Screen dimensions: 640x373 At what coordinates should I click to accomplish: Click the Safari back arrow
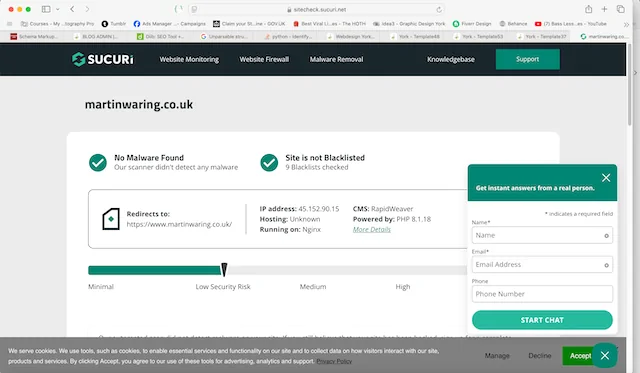[x=72, y=9]
